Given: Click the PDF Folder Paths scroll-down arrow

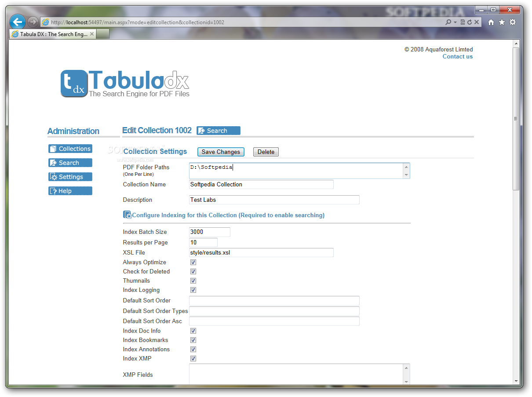Looking at the screenshot, I should tap(406, 175).
